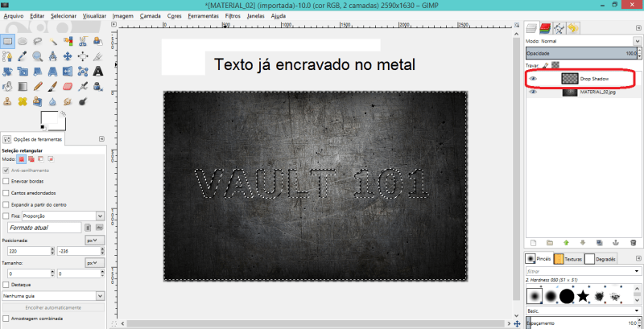The image size is (644, 329).
Task: Duplicate the current layer
Action: 600,242
